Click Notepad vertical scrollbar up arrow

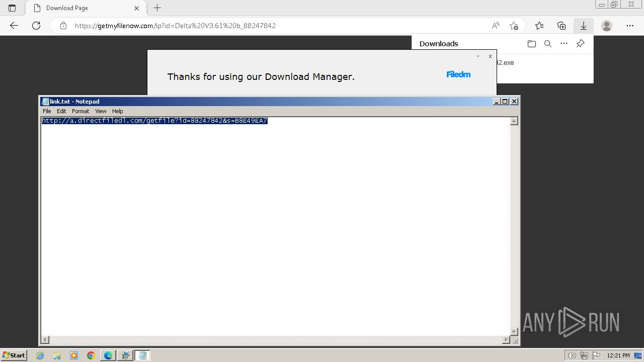[514, 121]
